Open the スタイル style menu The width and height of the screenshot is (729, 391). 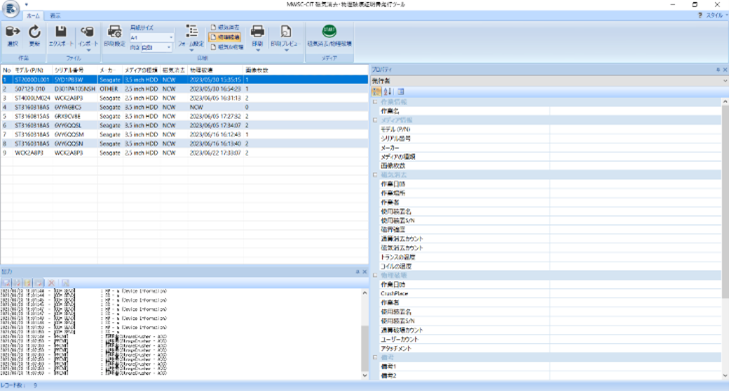tap(716, 15)
